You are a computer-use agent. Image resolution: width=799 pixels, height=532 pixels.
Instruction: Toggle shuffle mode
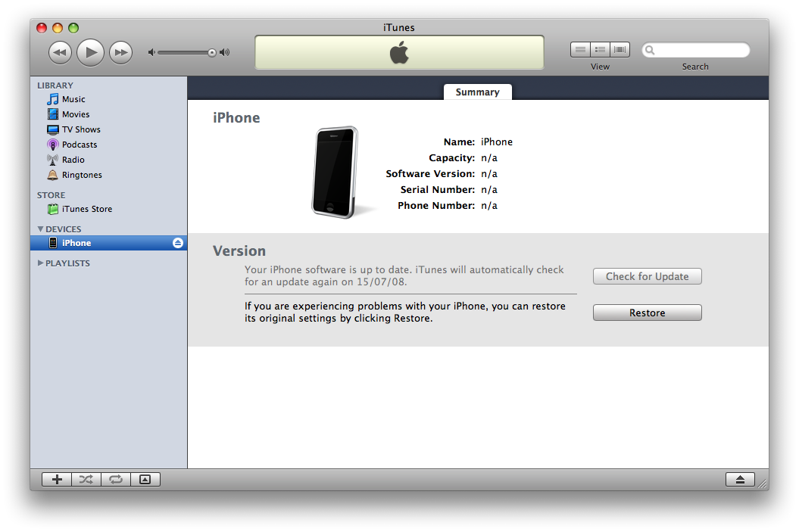86,479
